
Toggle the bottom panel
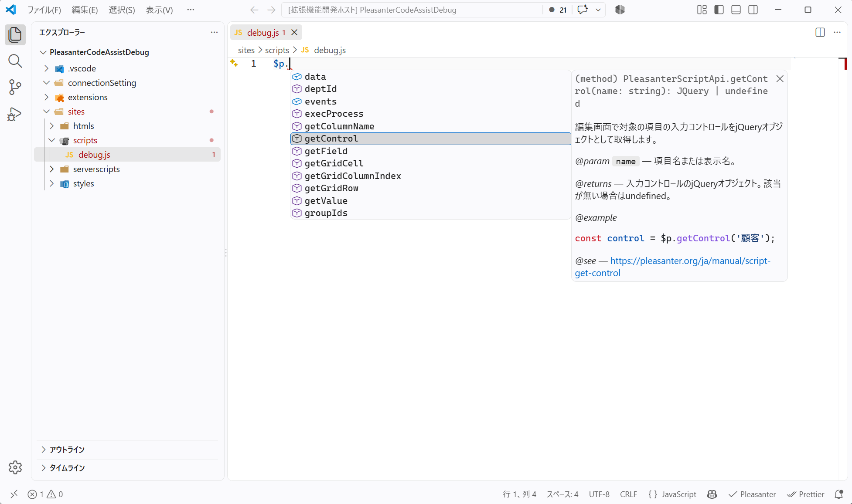pos(736,10)
